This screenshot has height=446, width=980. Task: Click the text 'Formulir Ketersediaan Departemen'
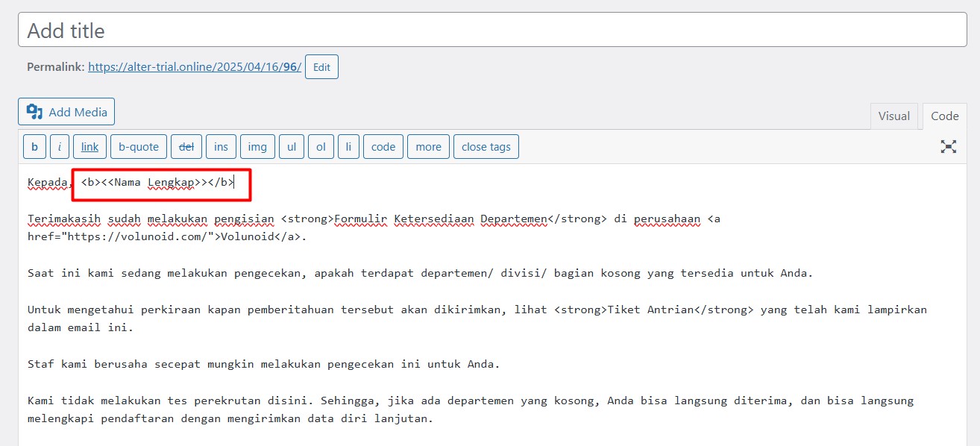pyautogui.click(x=441, y=219)
